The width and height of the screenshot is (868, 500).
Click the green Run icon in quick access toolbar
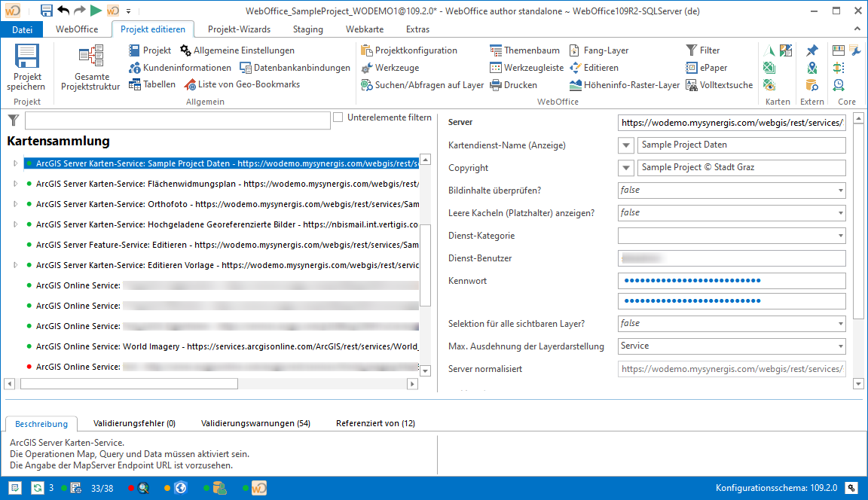[x=94, y=11]
